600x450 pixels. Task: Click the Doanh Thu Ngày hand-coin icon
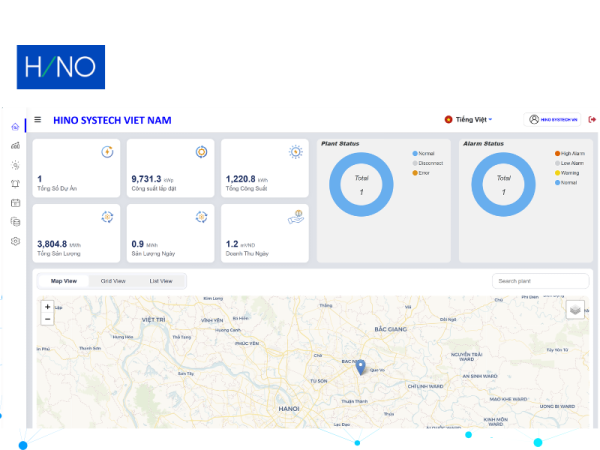coord(296,217)
